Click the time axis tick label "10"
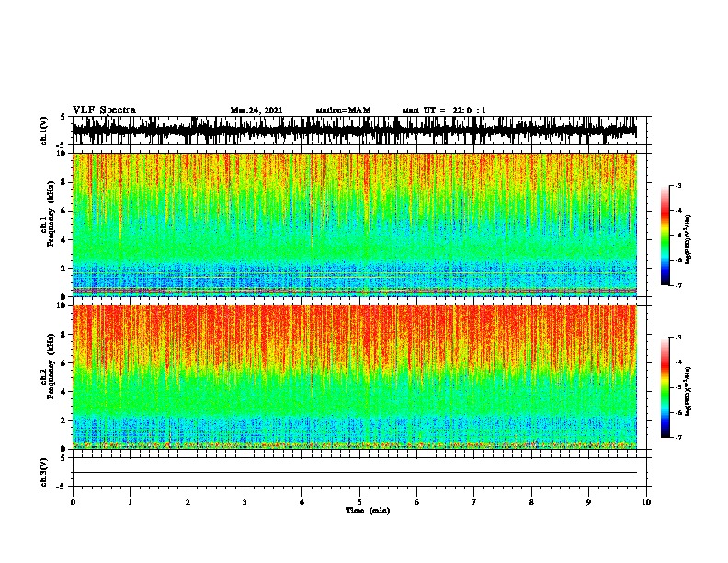728x563 pixels. [646, 502]
